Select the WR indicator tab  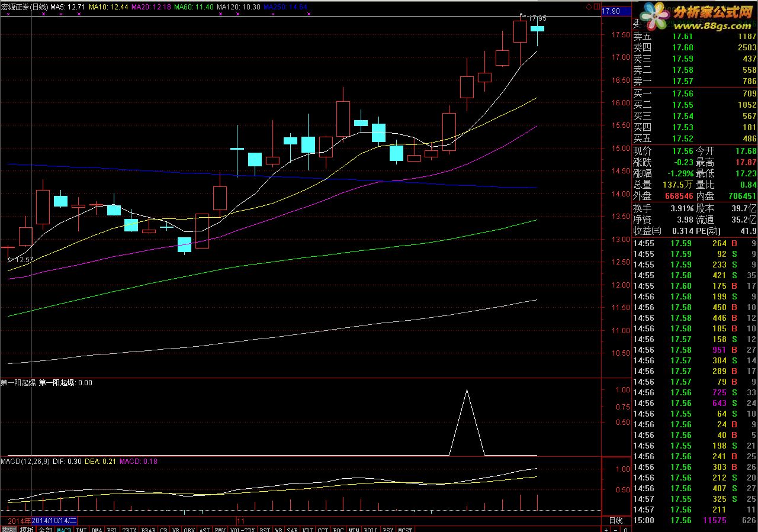coord(278,529)
